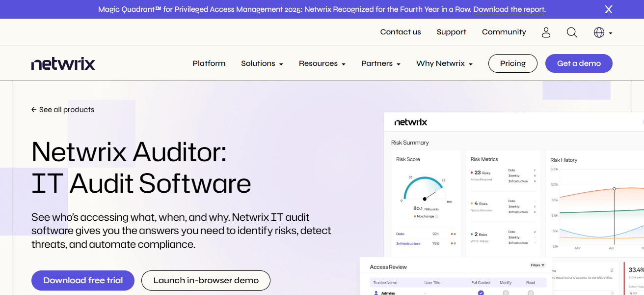Open the Resources dropdown
The height and width of the screenshot is (295, 644).
pyautogui.click(x=322, y=63)
